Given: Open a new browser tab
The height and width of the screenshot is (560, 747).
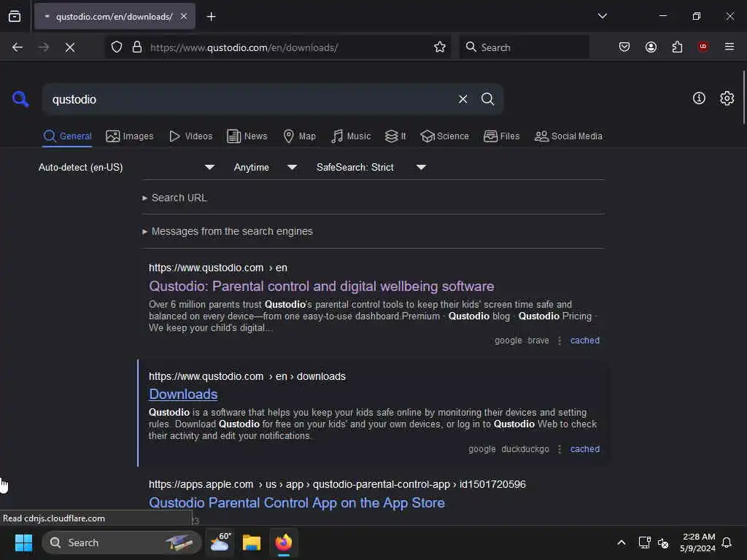Looking at the screenshot, I should click(x=211, y=17).
